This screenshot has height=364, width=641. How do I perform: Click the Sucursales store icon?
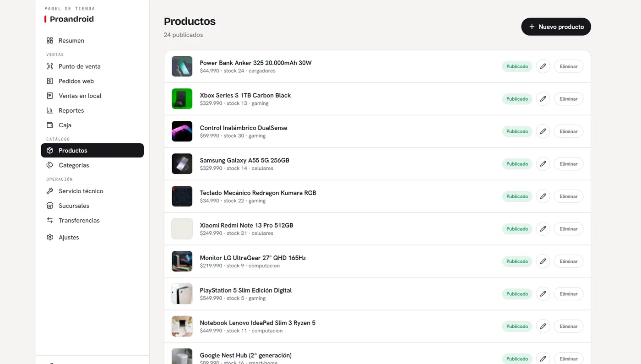click(x=50, y=206)
